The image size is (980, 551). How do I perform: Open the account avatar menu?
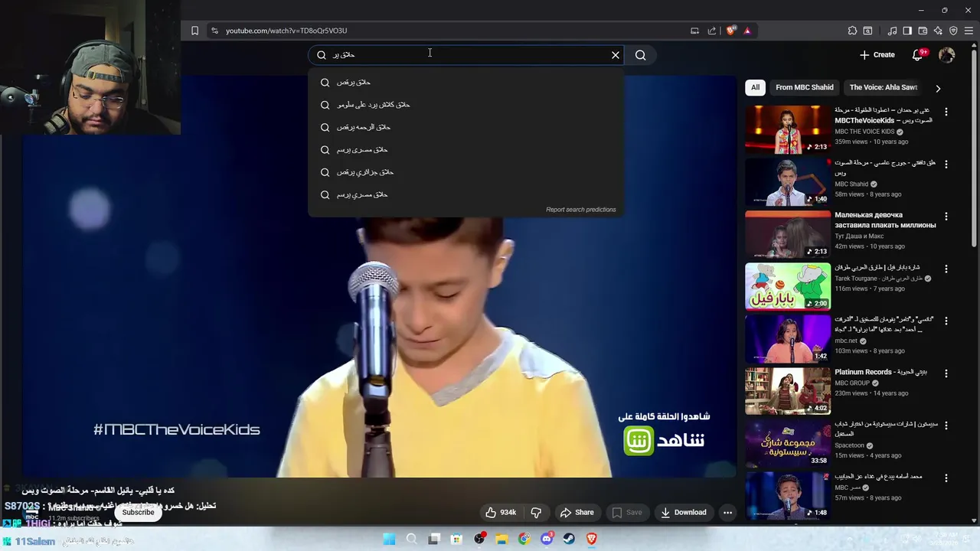(x=947, y=55)
